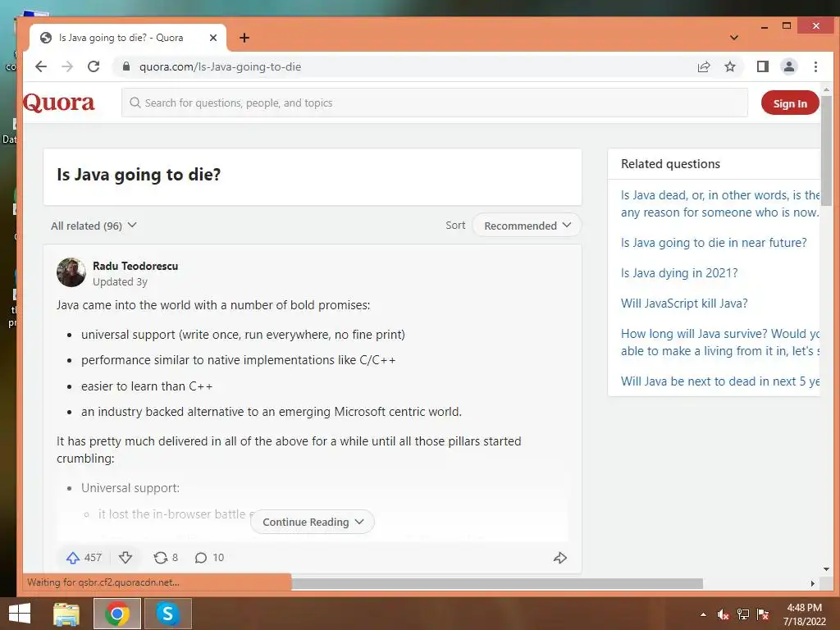Show hidden icons in the system tray

tap(703, 614)
